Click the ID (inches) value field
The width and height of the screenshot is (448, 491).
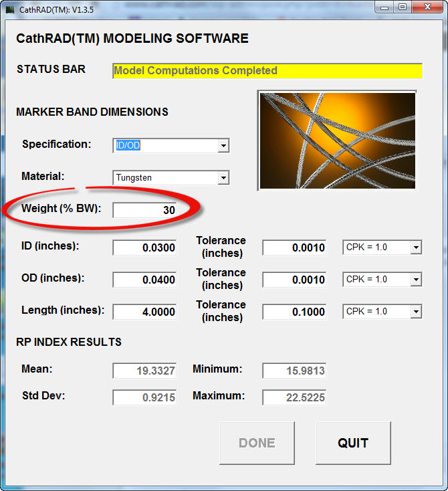pyautogui.click(x=144, y=248)
